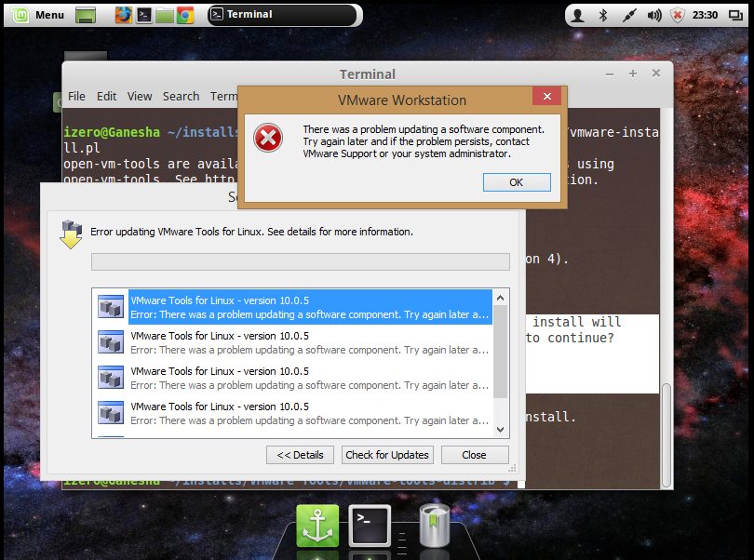Click the update list scroll up arrow

[x=500, y=298]
